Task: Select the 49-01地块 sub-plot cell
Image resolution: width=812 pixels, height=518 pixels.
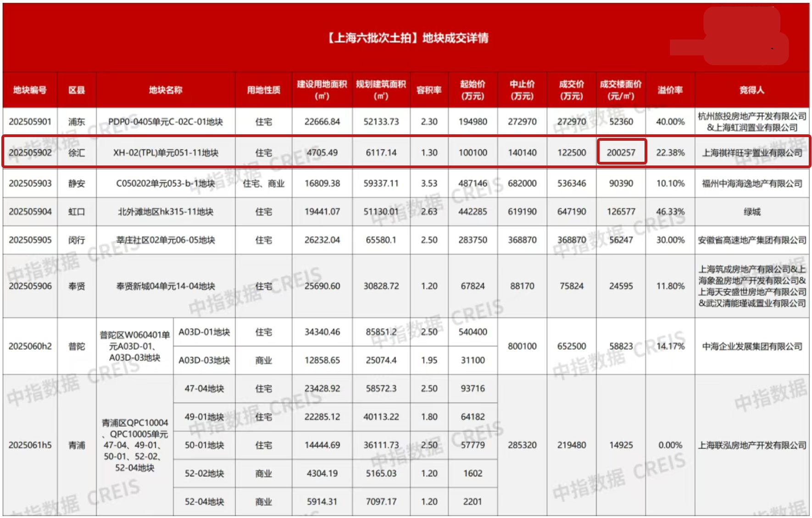Action: [x=204, y=417]
